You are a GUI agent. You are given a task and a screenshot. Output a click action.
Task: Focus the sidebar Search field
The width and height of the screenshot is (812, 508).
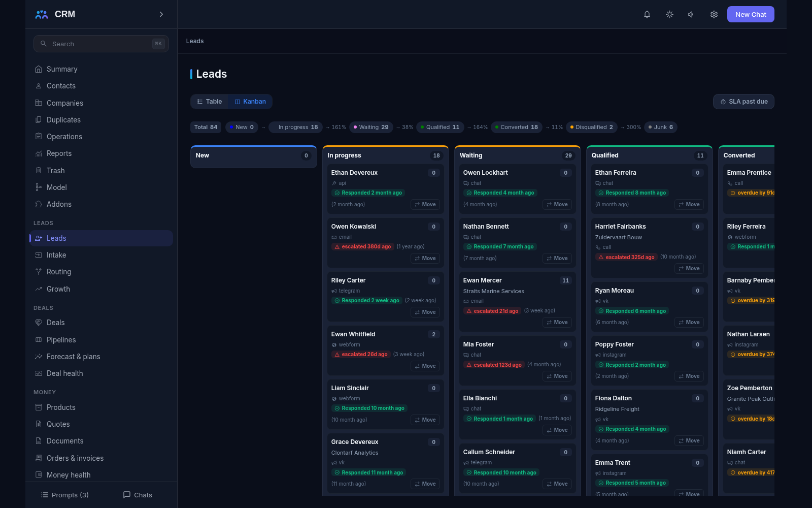tap(101, 44)
